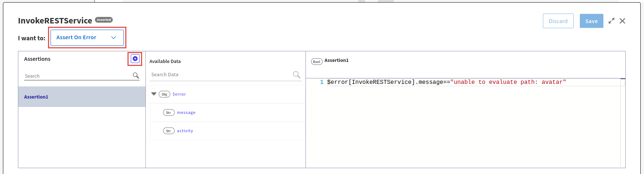Expand the dialog to full screen
Image resolution: width=644 pixels, height=174 pixels.
pyautogui.click(x=611, y=21)
